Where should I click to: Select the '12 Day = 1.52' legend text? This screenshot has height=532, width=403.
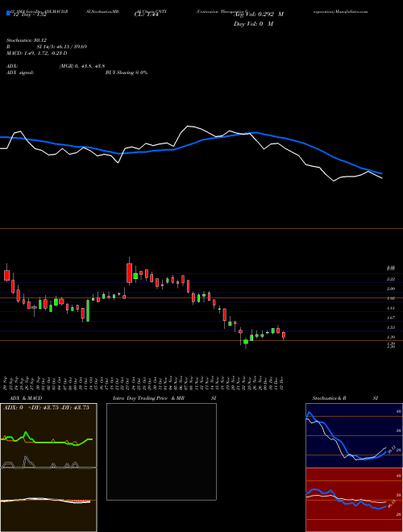pyautogui.click(x=30, y=15)
